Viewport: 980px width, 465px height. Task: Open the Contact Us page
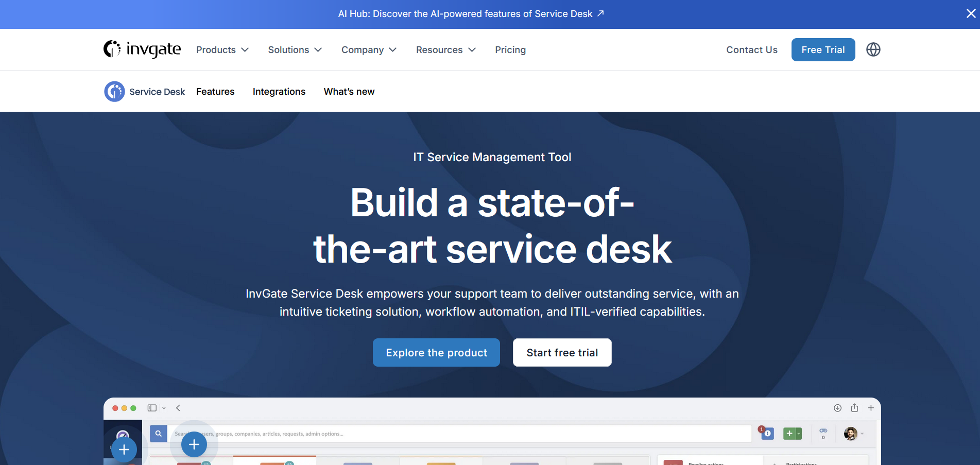(x=752, y=50)
